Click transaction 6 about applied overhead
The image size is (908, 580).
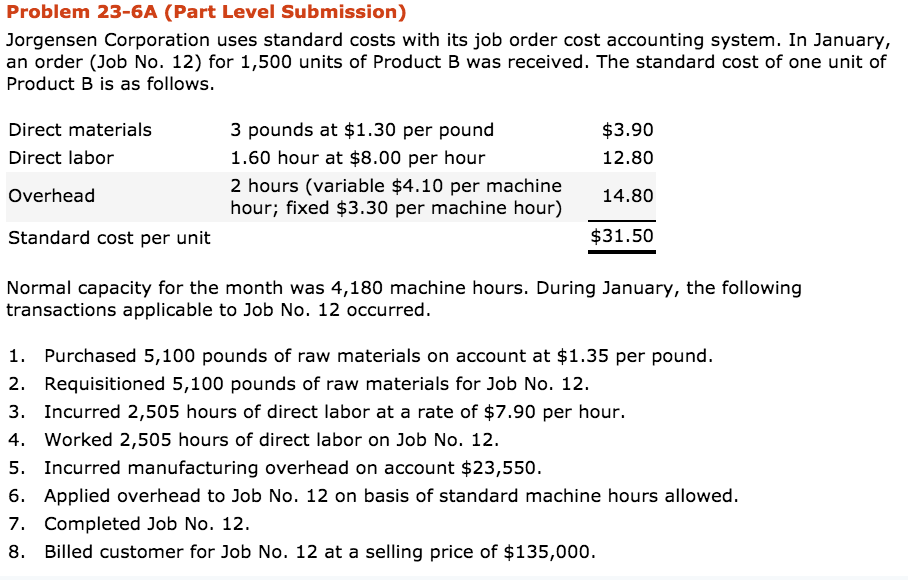(390, 496)
